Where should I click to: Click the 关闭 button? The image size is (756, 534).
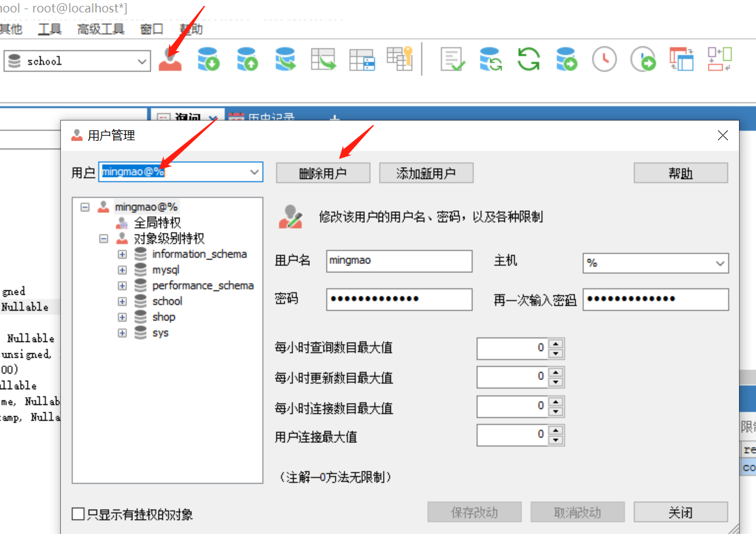click(681, 512)
